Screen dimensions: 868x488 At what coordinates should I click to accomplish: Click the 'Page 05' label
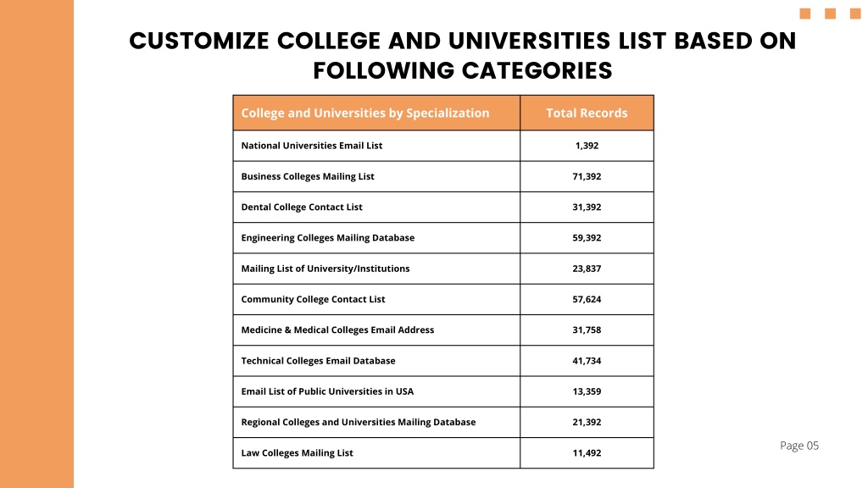point(799,446)
